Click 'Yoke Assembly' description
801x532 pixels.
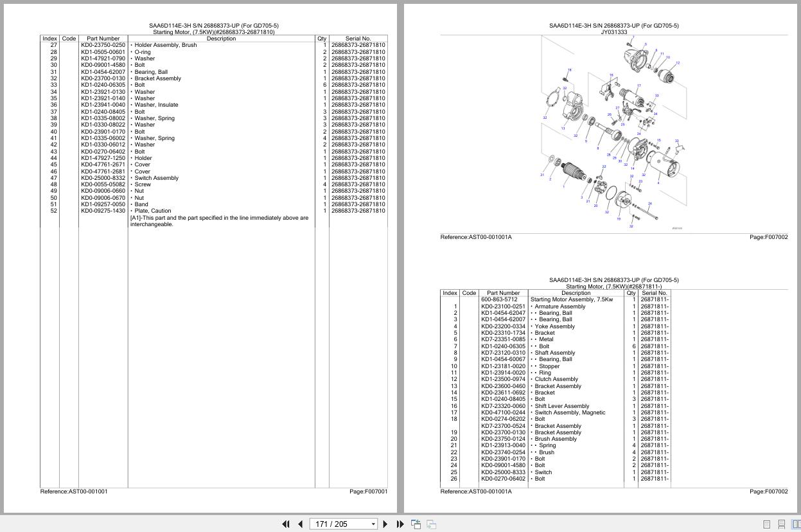[x=554, y=326]
